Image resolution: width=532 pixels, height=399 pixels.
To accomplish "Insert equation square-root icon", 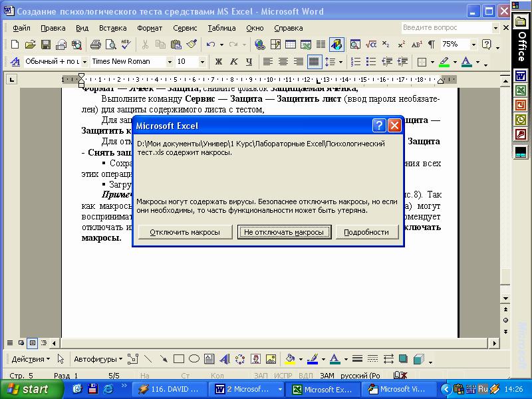I will tap(371, 45).
